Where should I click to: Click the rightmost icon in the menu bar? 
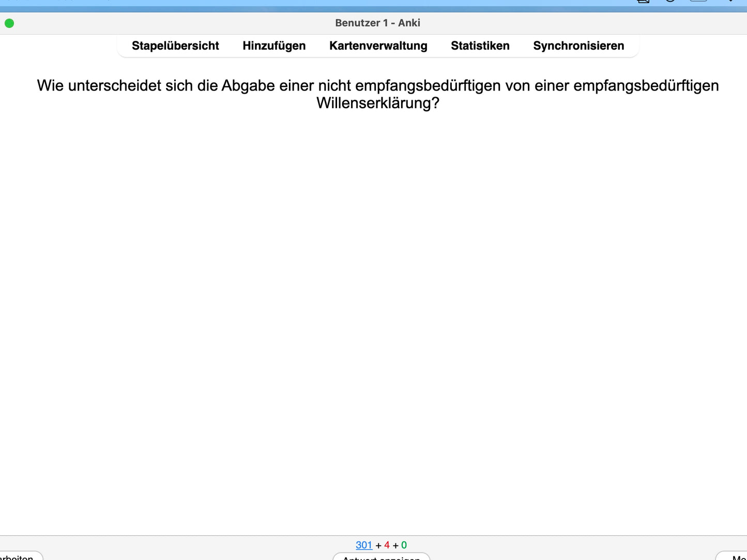click(730, 2)
